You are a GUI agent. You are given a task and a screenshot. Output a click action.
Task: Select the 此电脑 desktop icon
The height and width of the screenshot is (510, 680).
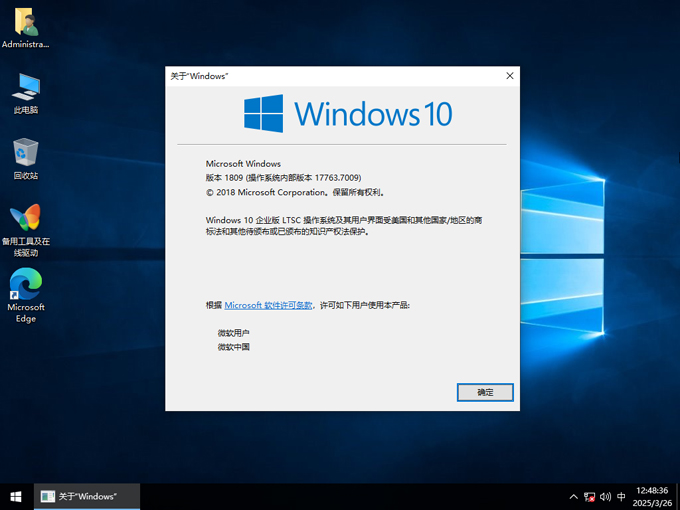(26, 93)
